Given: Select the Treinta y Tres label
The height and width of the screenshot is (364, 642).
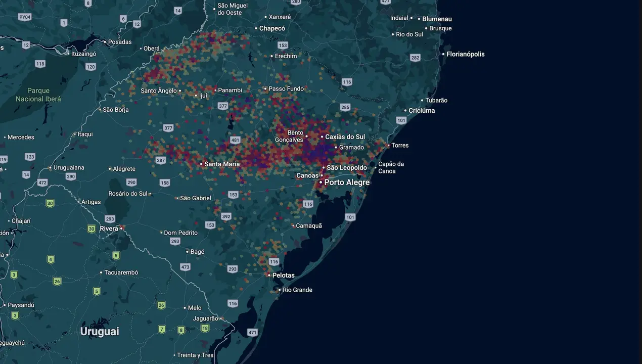Looking at the screenshot, I should click(195, 355).
